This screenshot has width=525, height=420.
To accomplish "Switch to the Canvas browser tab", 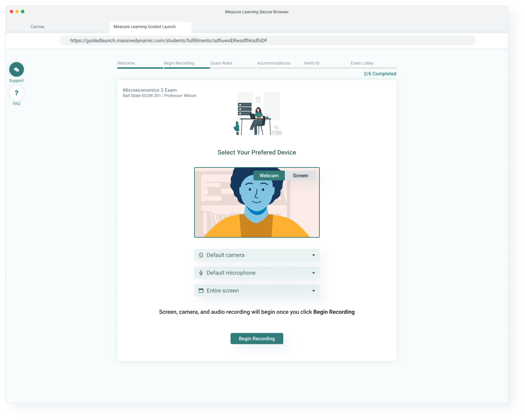I will [x=38, y=27].
